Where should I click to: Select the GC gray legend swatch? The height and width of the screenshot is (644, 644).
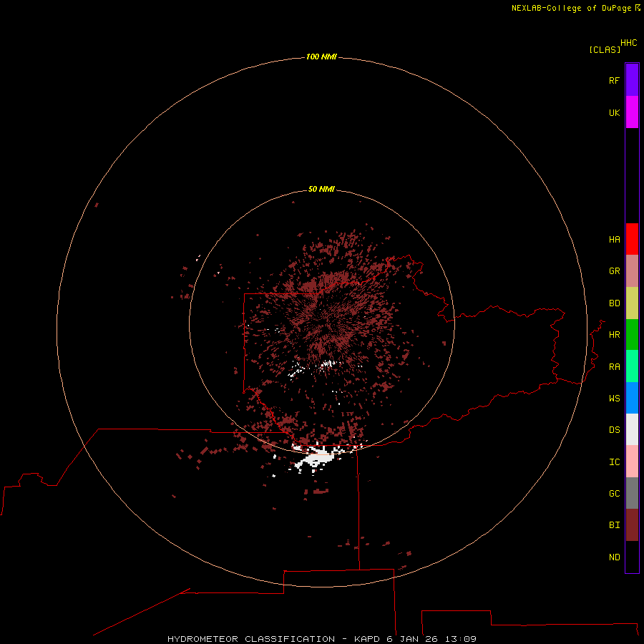pos(632,493)
